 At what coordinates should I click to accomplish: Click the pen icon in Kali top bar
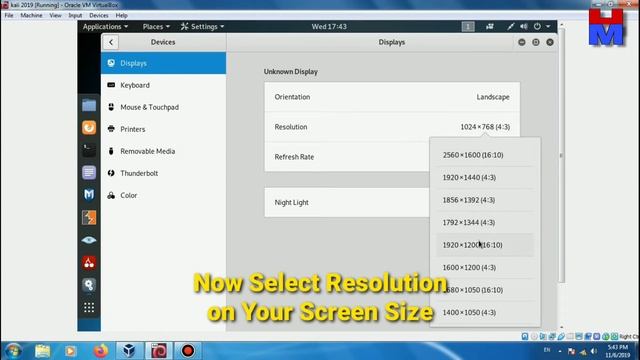tap(510, 27)
